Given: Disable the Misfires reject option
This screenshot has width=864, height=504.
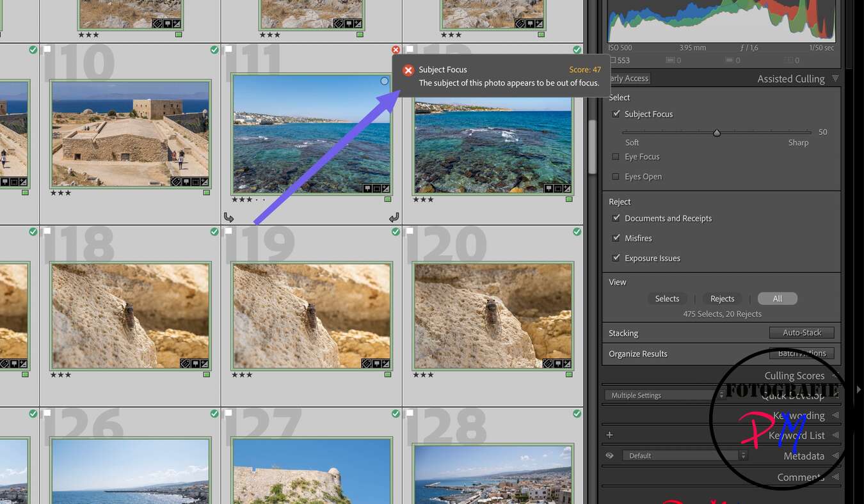Looking at the screenshot, I should coord(616,237).
